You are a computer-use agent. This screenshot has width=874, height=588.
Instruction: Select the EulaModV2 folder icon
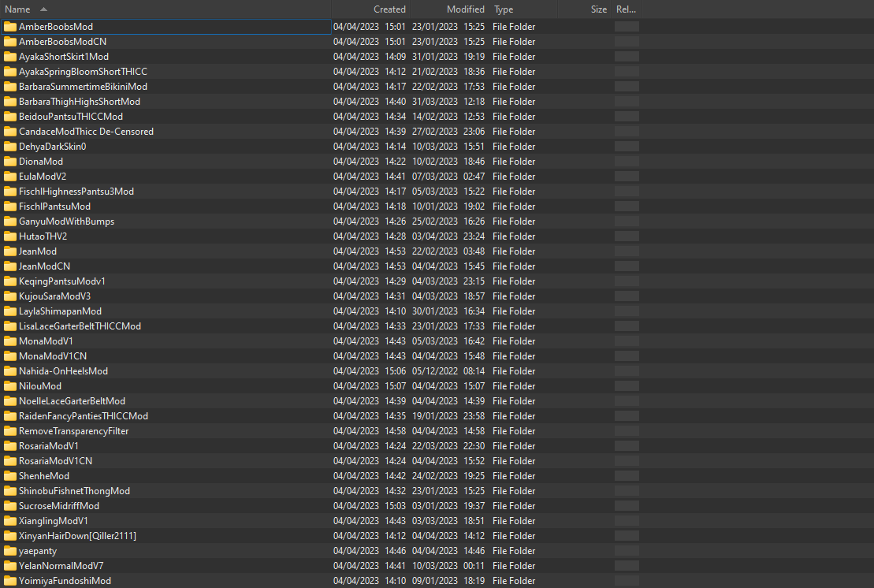click(x=10, y=177)
